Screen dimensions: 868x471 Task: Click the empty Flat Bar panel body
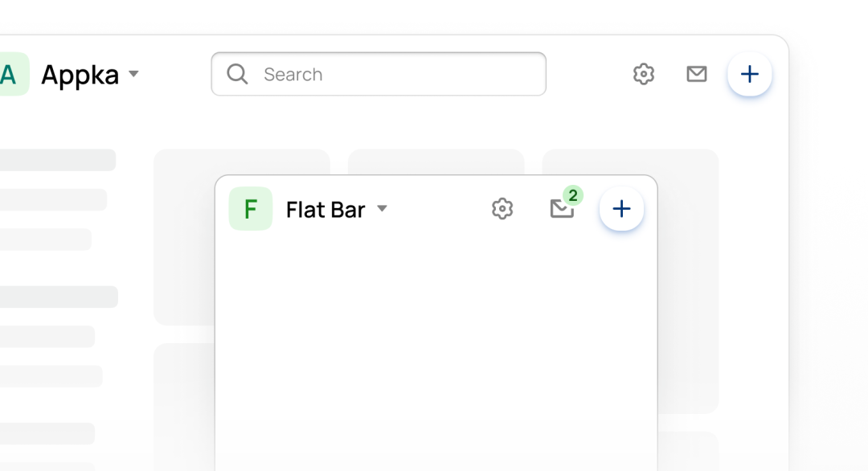coord(436,354)
